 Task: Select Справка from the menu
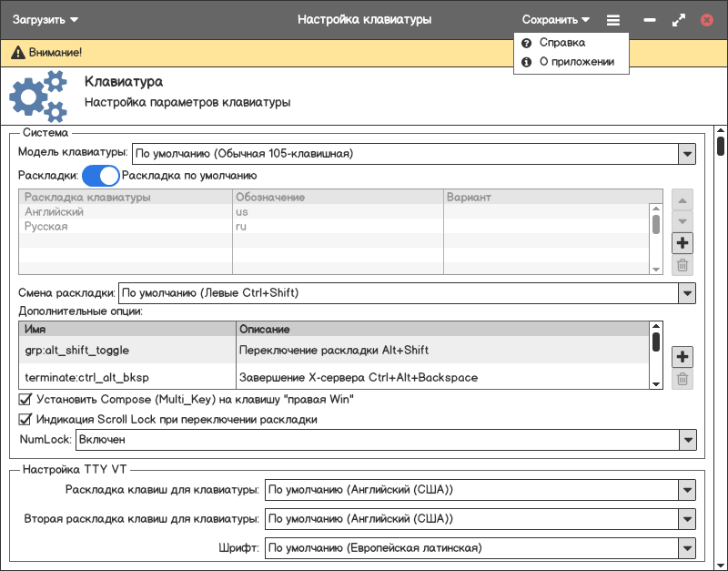(x=561, y=43)
